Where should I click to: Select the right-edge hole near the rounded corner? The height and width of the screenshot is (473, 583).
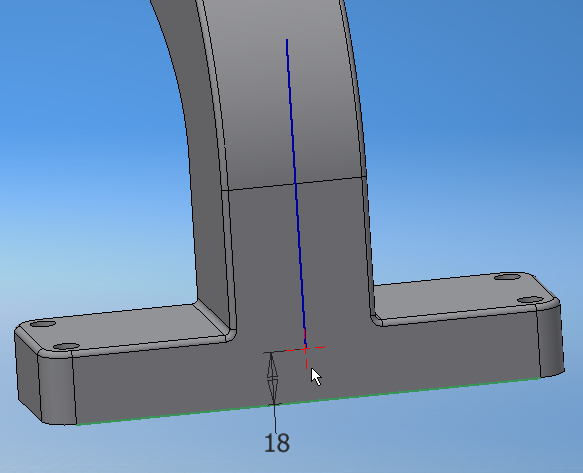pos(530,300)
